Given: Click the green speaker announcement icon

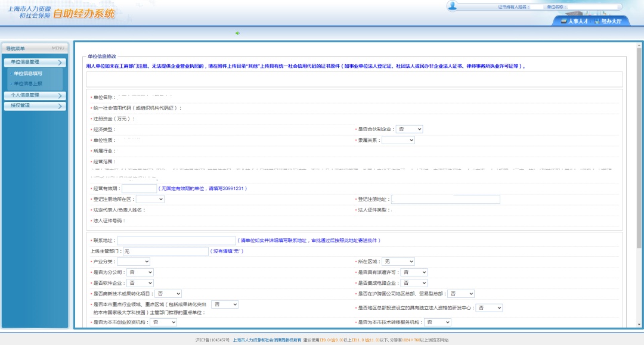Looking at the screenshot, I should (238, 33).
